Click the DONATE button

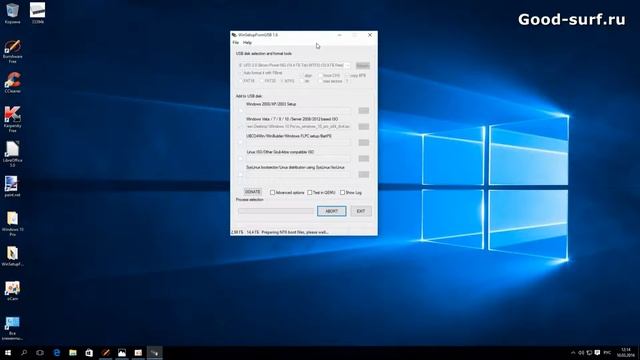coord(253,192)
